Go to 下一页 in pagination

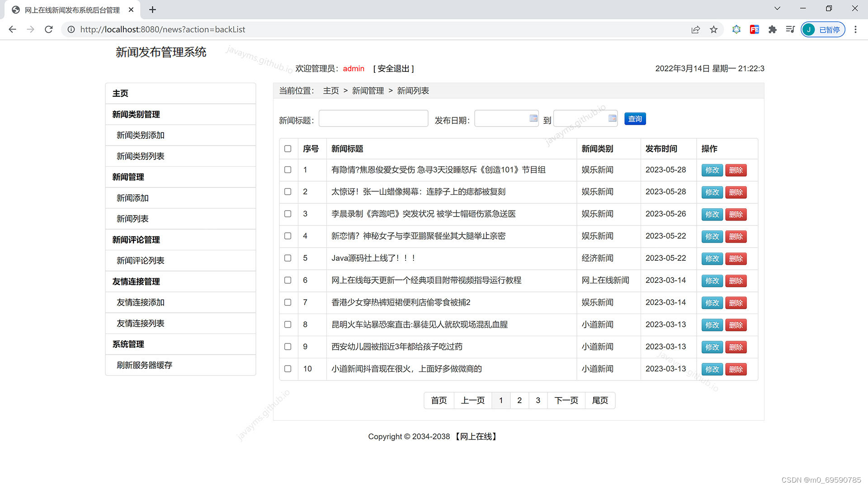coord(566,400)
